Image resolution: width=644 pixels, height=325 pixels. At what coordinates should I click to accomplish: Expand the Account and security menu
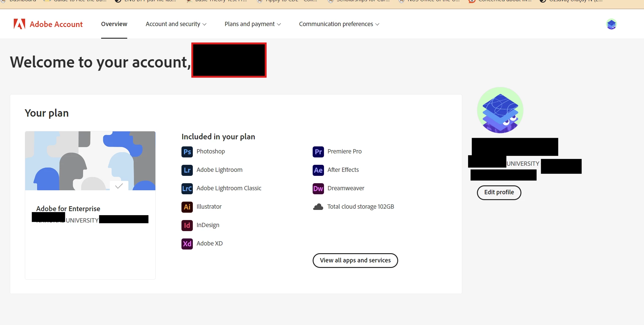pyautogui.click(x=176, y=24)
